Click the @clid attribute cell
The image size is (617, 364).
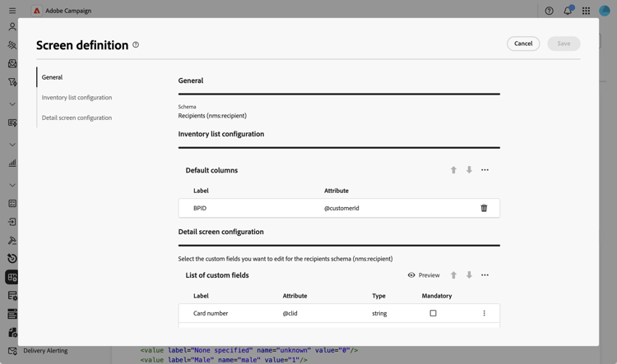tap(290, 313)
